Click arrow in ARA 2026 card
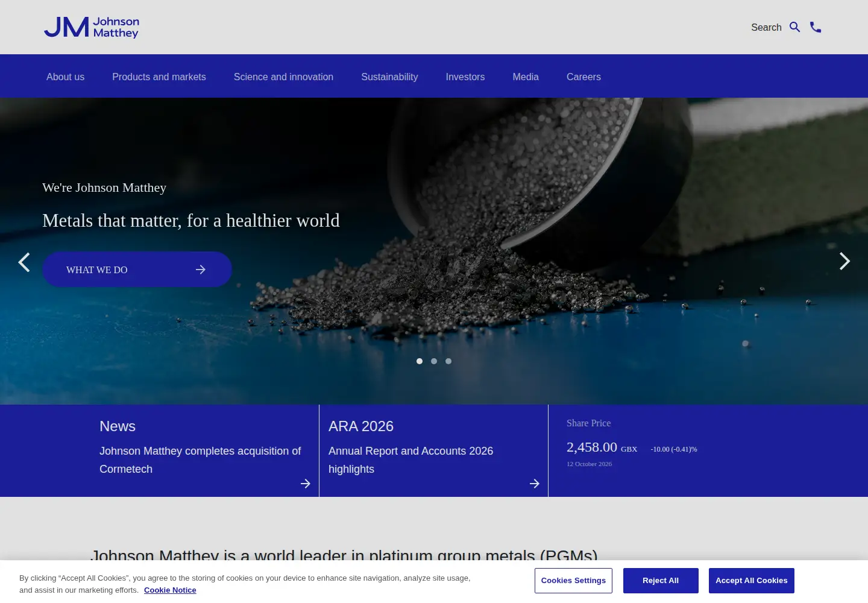868x603 pixels. click(535, 484)
